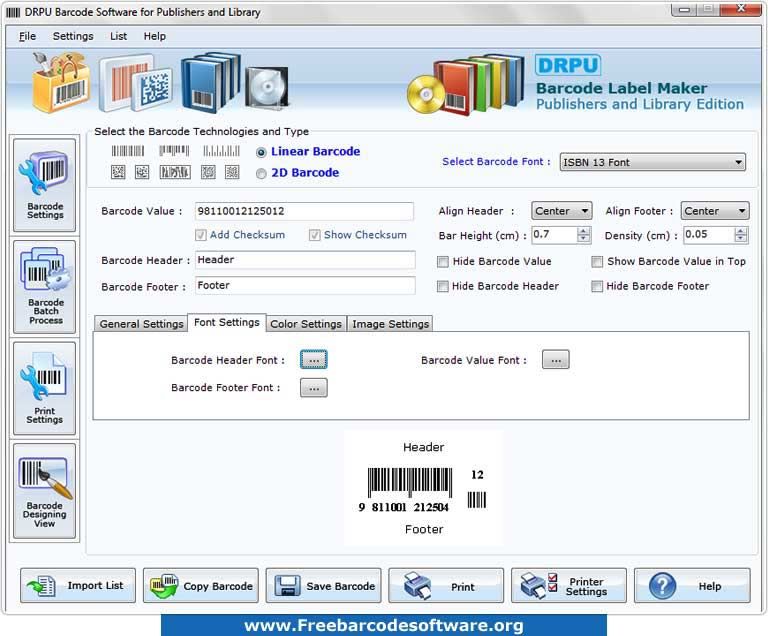Click the Barcode Header Font browse button
The width and height of the screenshot is (768, 636).
[313, 360]
